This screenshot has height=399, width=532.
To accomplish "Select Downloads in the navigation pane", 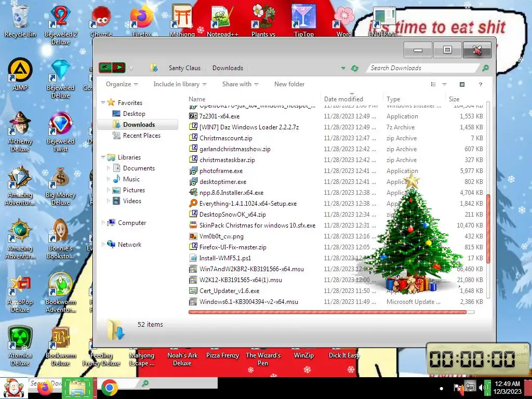I will (x=138, y=125).
